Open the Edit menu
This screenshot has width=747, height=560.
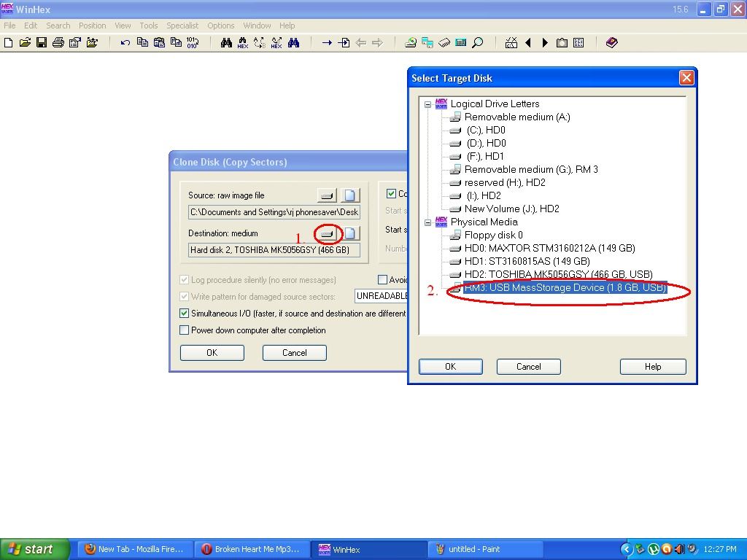[x=31, y=26]
